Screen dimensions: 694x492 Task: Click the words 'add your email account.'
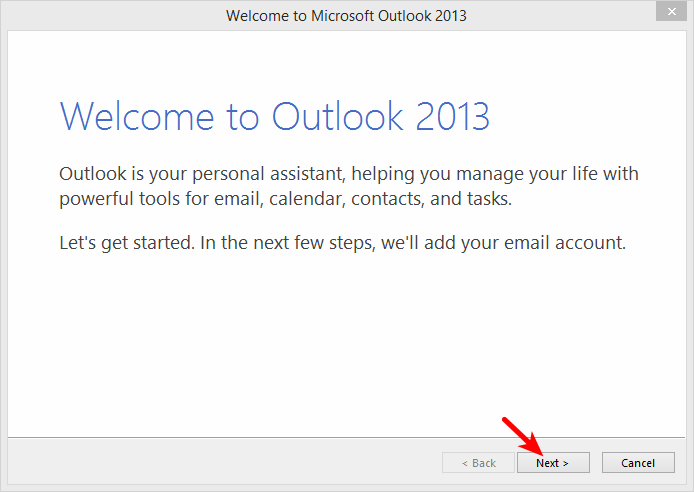pos(525,243)
